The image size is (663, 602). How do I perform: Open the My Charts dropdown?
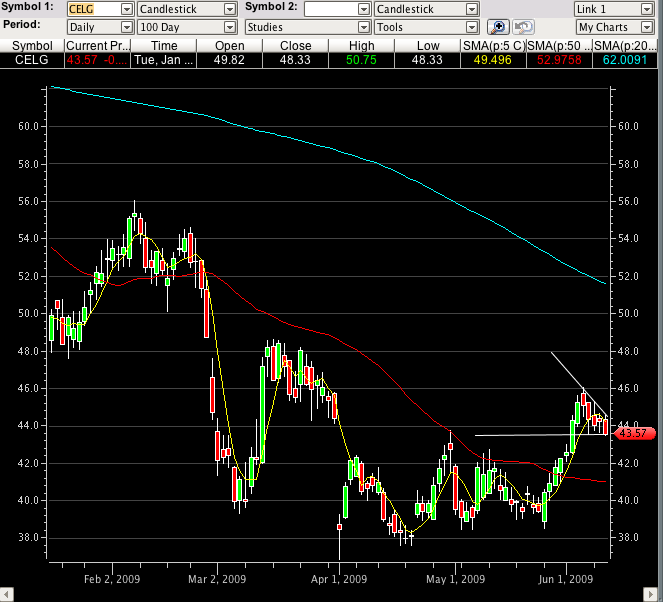(x=615, y=27)
